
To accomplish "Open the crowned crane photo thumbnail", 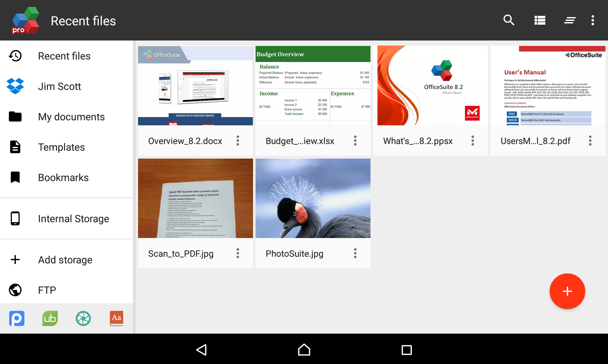I will pyautogui.click(x=313, y=198).
